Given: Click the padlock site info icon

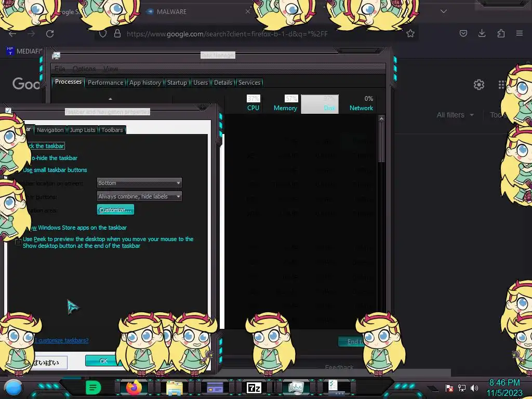Looking at the screenshot, I should coord(117,33).
